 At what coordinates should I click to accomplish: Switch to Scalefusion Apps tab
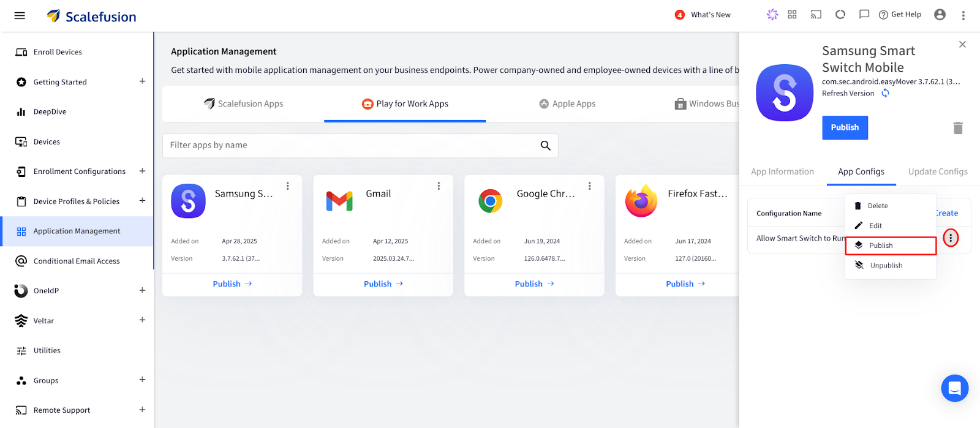[x=243, y=103]
